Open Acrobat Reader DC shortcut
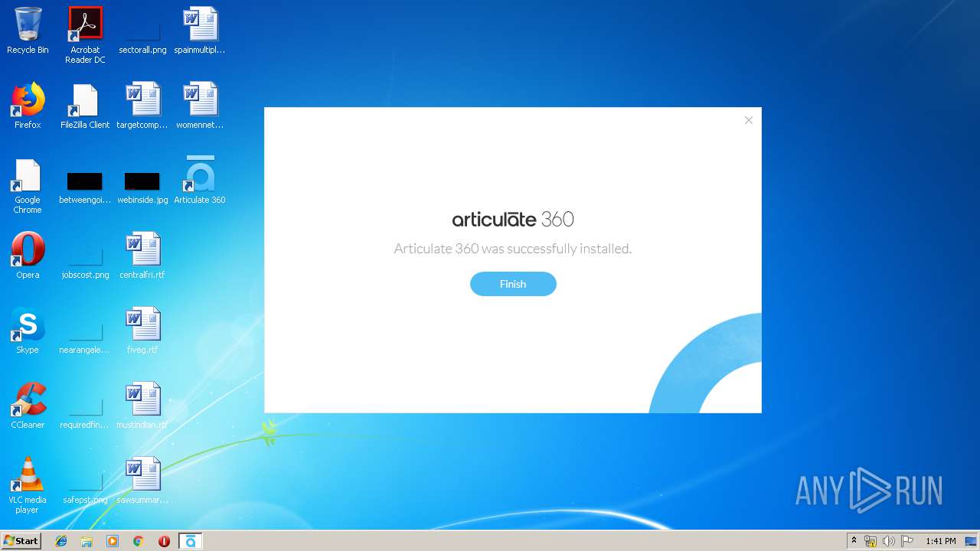 tap(85, 35)
